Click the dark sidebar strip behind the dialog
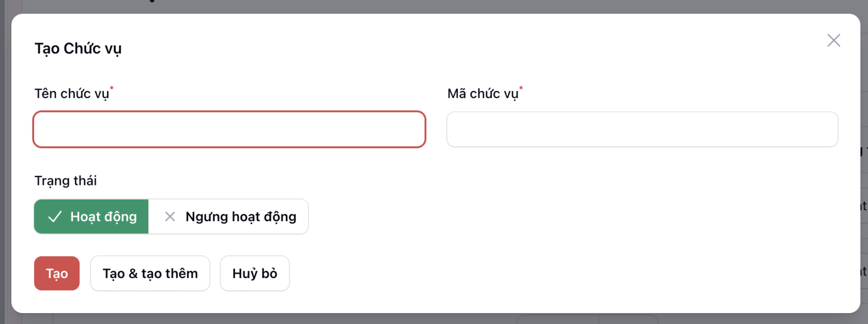868x324 pixels. coord(3,155)
